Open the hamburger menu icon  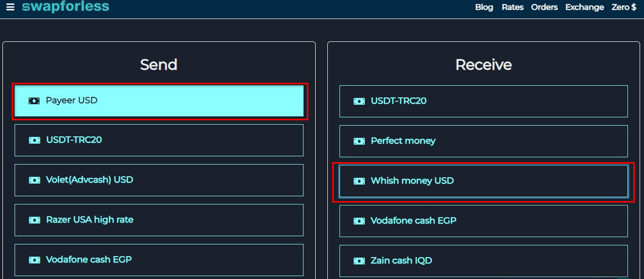coord(10,7)
